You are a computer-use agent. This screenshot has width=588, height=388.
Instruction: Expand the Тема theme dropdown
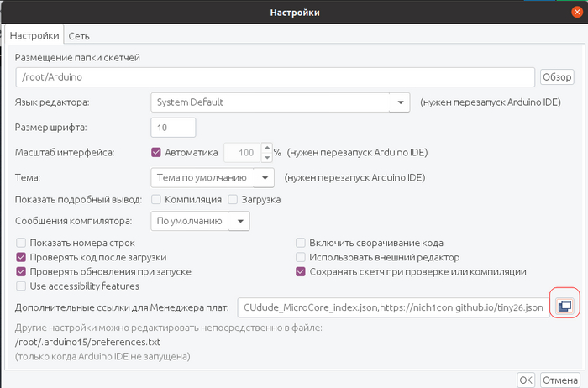[264, 178]
